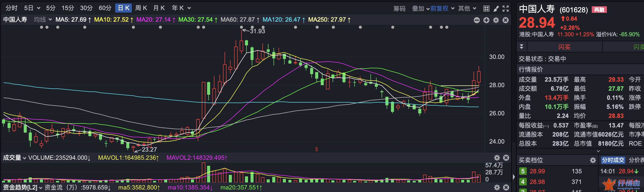Viewport: 644px width, 192px height.
Task: Open the 均线 indicator dropdown
Action: pos(43,20)
